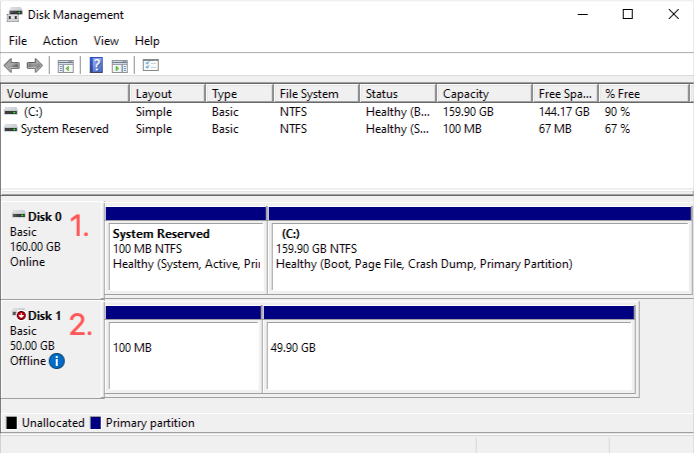Viewport: 694px width, 453px height.
Task: Open the View menu
Action: coord(106,41)
